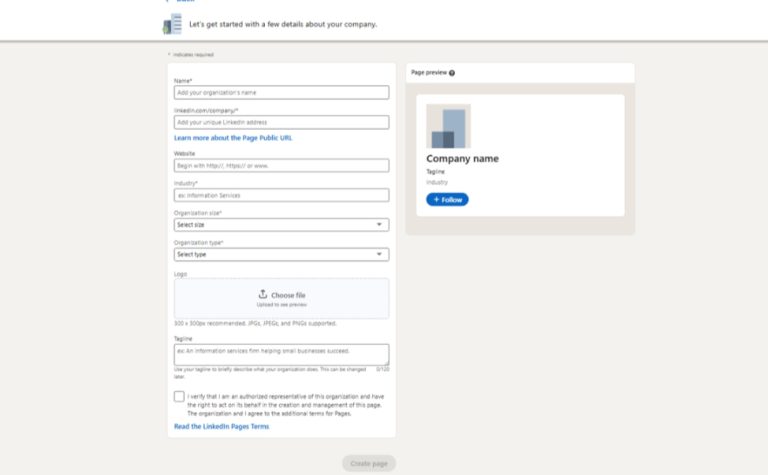Viewport: 768px width, 475px height.
Task: Click the Page preview help icon
Action: click(452, 73)
